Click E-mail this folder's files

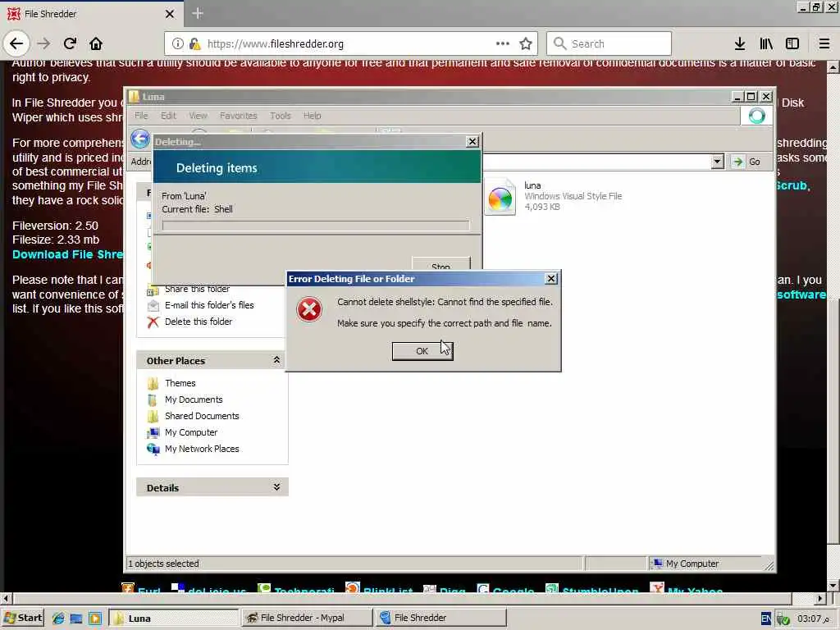click(209, 305)
